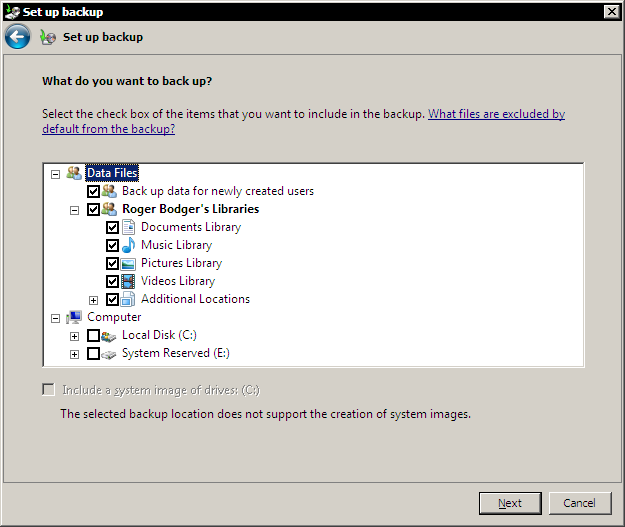Screen dimensions: 625x527
Task: Click Roger Bodger's Libraries user icon
Action: coord(109,209)
